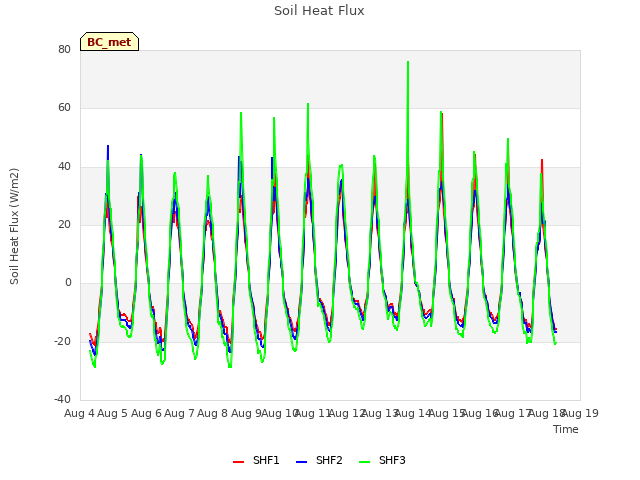This screenshot has width=640, height=480.
Task: Click the Aug 9 x-axis tick label
Action: click(x=246, y=413)
